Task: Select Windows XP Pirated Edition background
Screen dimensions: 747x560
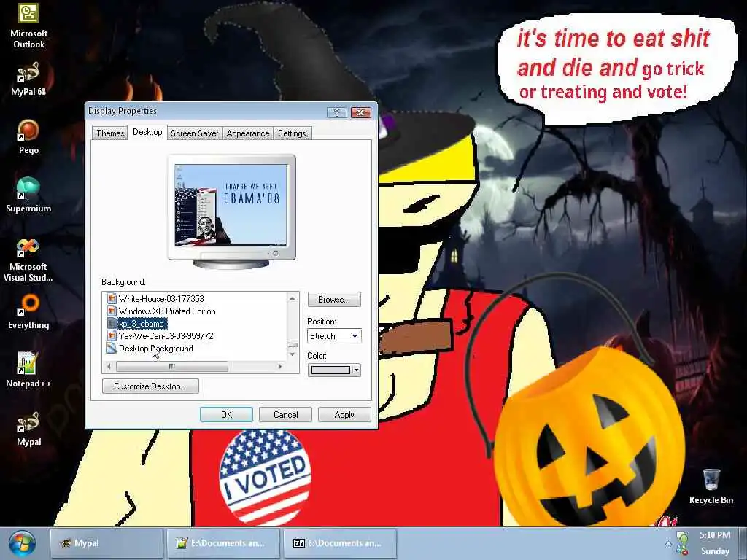Action: tap(167, 311)
